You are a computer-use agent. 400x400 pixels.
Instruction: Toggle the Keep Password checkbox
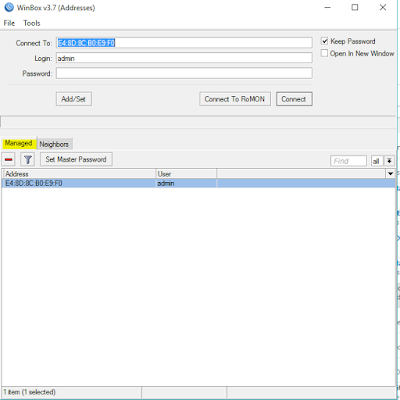(324, 41)
